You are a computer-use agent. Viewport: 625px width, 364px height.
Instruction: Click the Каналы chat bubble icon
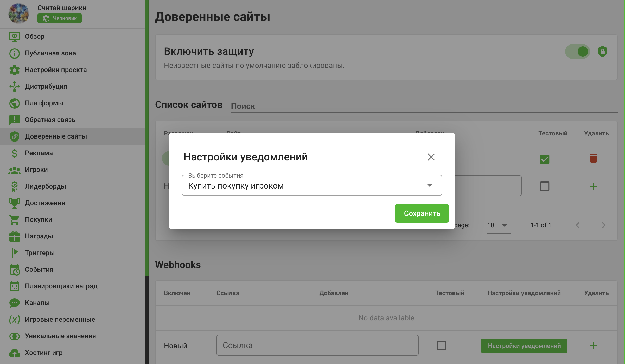14,303
